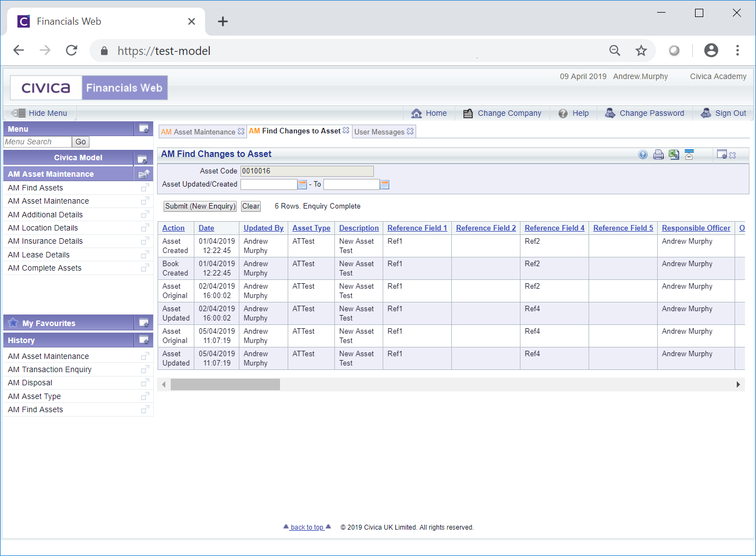This screenshot has width=756, height=556.
Task: Sort by Responsible Officer column
Action: [696, 228]
